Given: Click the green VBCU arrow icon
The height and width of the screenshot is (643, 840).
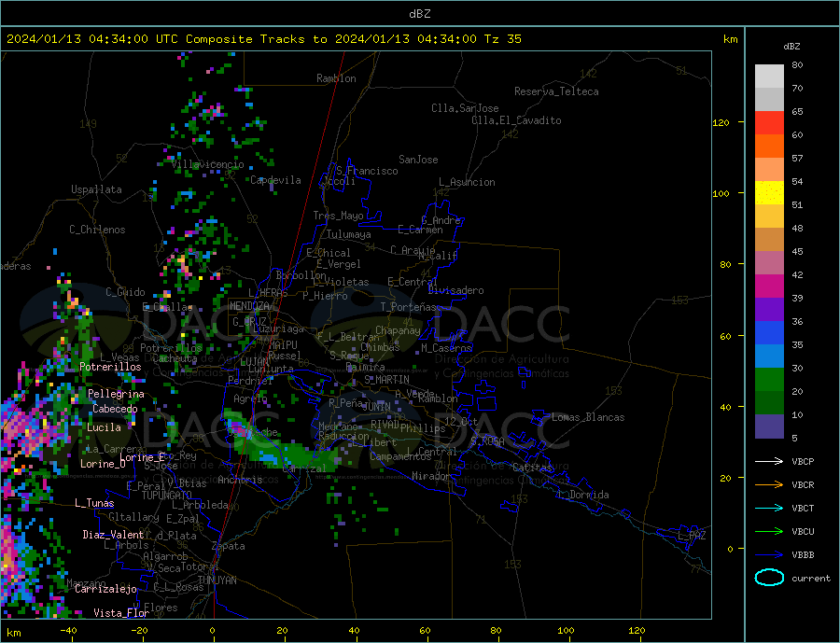Looking at the screenshot, I should 769,532.
